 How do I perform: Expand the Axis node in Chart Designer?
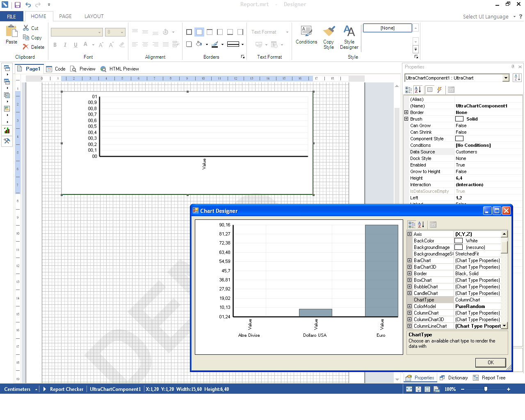tap(409, 234)
